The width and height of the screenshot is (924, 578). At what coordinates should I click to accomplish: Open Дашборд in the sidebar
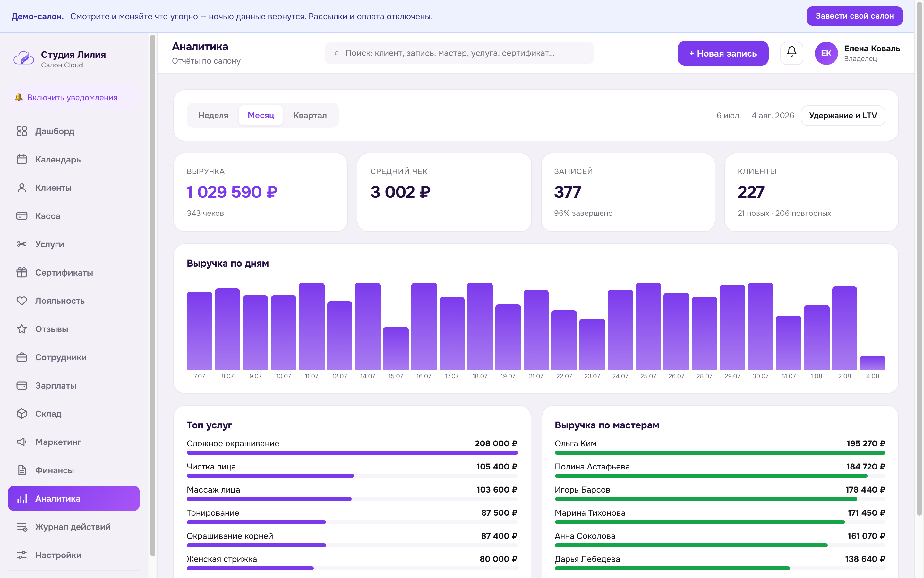(x=74, y=131)
